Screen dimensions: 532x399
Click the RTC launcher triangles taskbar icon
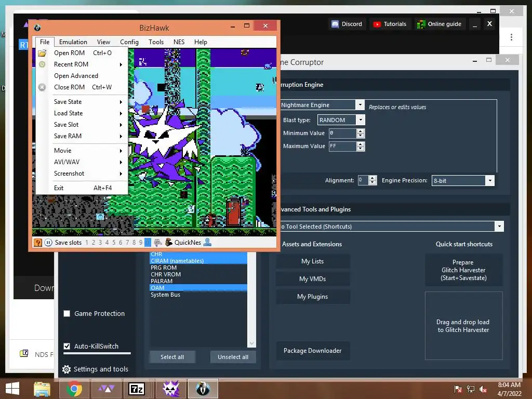click(106, 389)
